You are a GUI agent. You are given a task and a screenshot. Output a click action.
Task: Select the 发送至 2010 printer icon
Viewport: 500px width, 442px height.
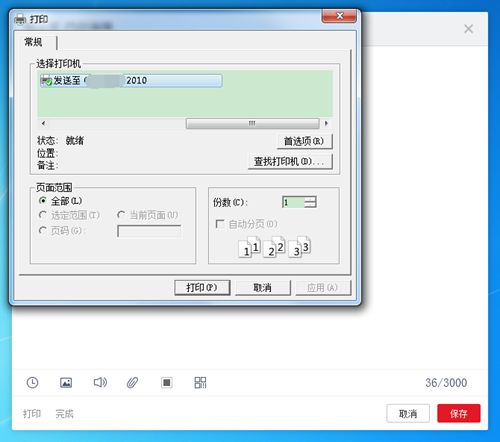point(46,80)
